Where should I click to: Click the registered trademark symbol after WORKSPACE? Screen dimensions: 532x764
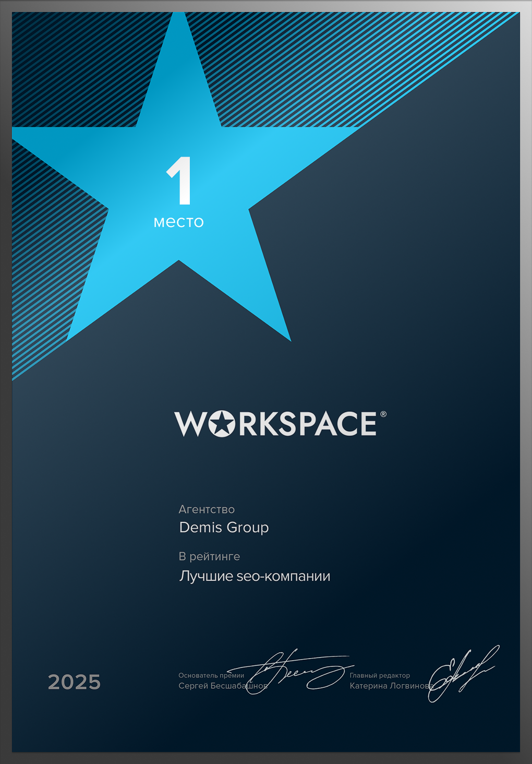(x=383, y=414)
